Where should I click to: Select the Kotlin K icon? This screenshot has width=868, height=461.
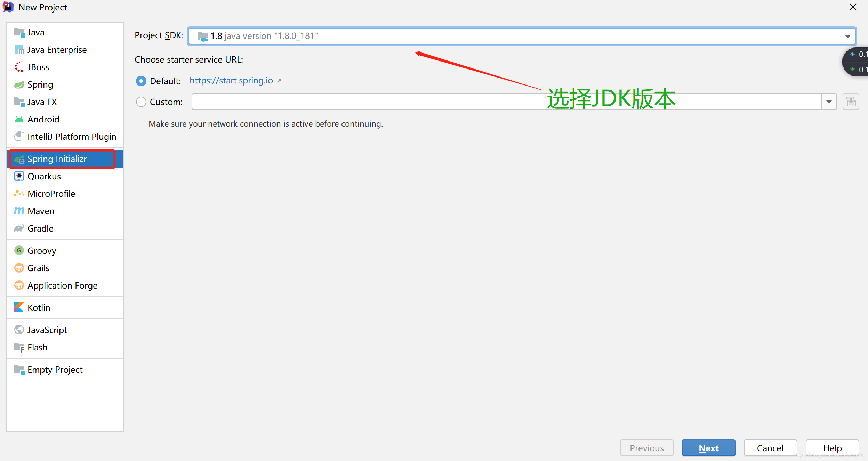click(x=19, y=307)
